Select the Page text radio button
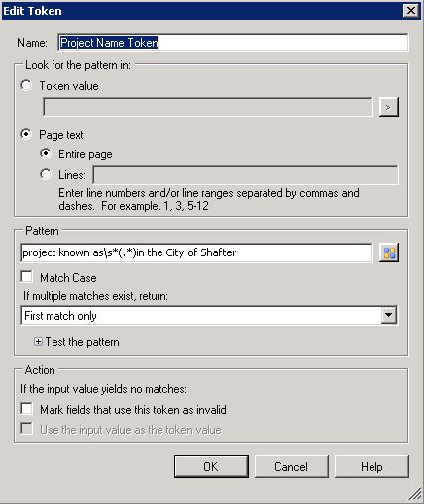424x504 pixels. (26, 134)
